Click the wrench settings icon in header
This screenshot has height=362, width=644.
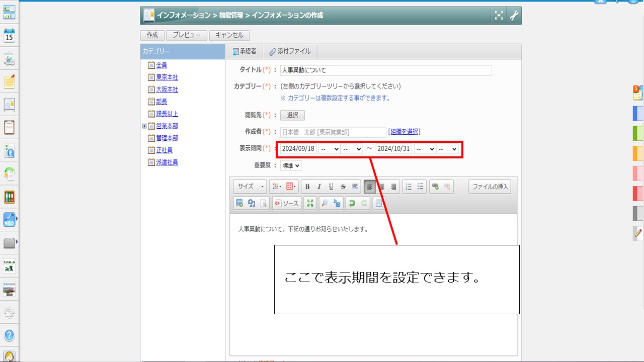click(x=514, y=16)
